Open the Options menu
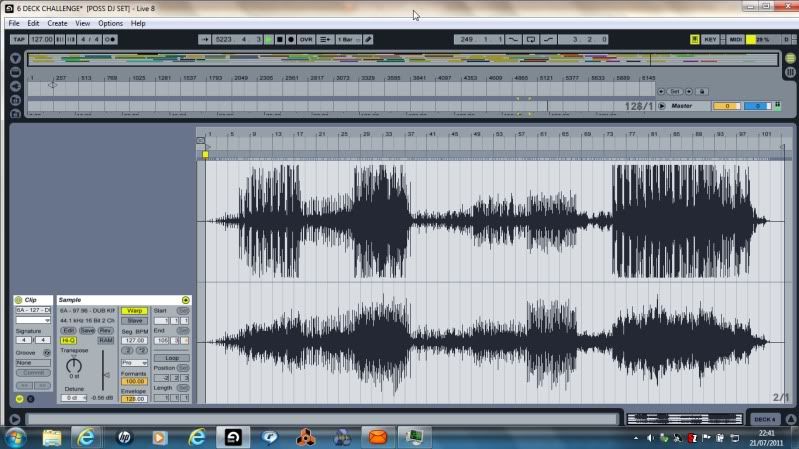 110,23
